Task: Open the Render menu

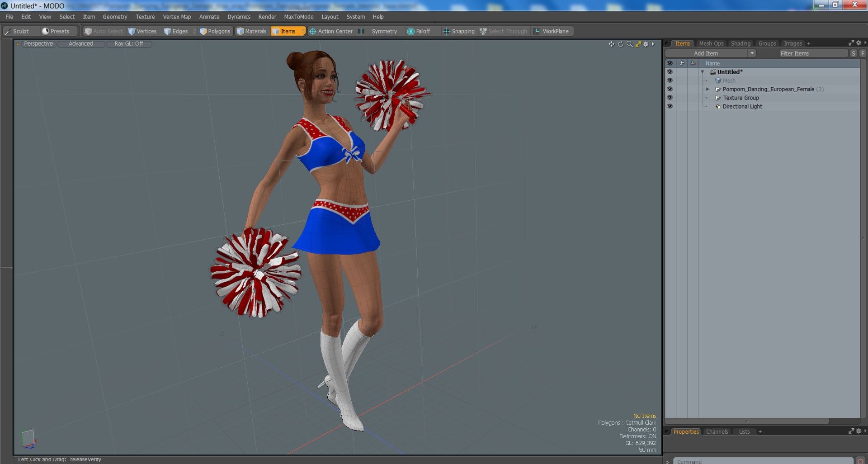Action: (x=267, y=17)
